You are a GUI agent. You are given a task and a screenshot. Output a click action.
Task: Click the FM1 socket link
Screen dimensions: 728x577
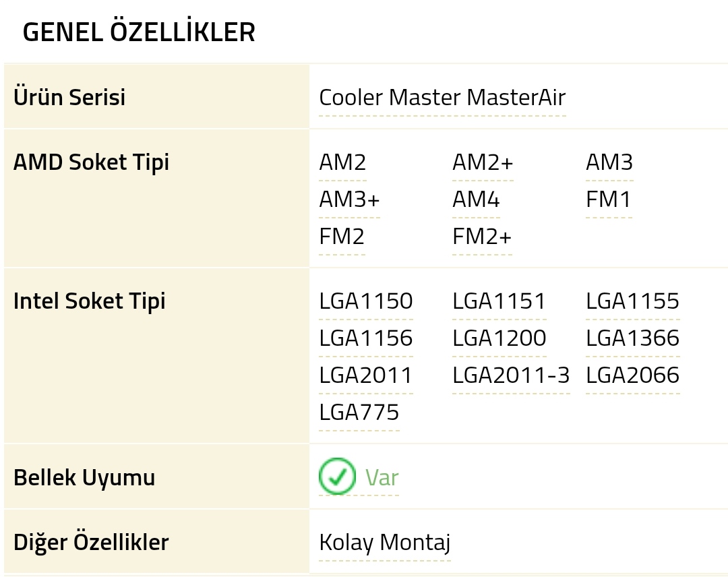pyautogui.click(x=609, y=200)
